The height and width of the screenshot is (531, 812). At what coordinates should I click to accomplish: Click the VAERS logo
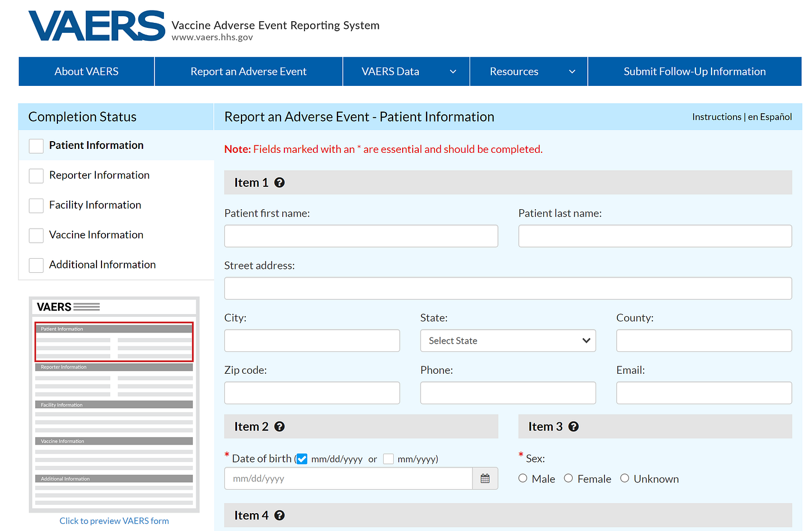(x=97, y=26)
